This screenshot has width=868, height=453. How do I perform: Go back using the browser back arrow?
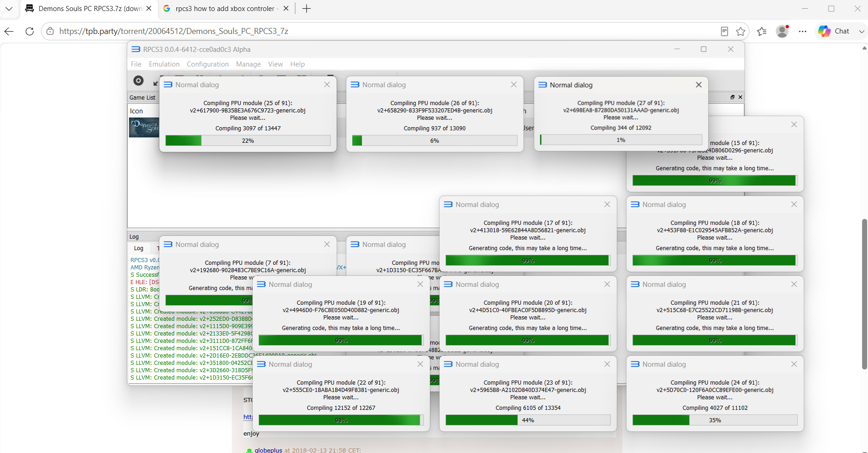pos(9,31)
